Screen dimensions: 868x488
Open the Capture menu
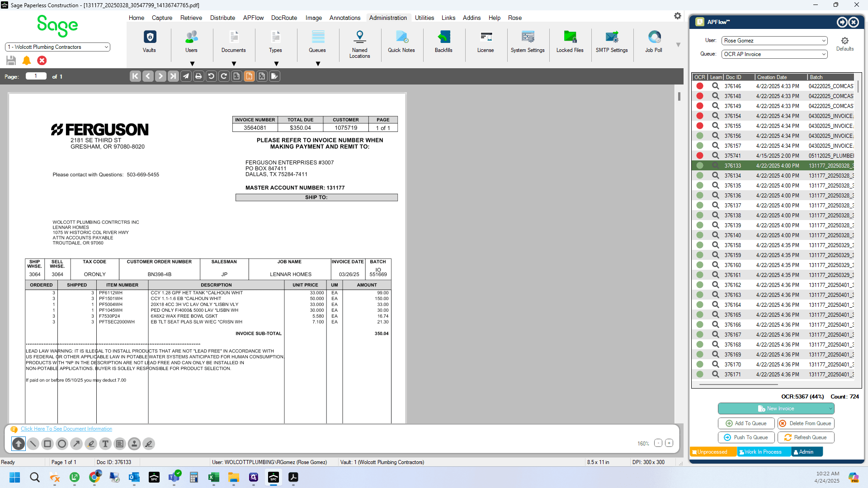pos(162,18)
